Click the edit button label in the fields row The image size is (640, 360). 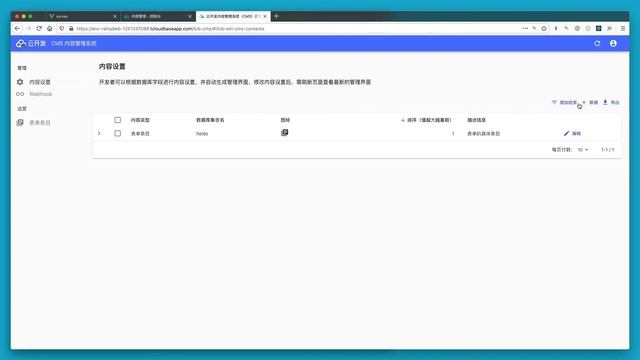[x=576, y=133]
